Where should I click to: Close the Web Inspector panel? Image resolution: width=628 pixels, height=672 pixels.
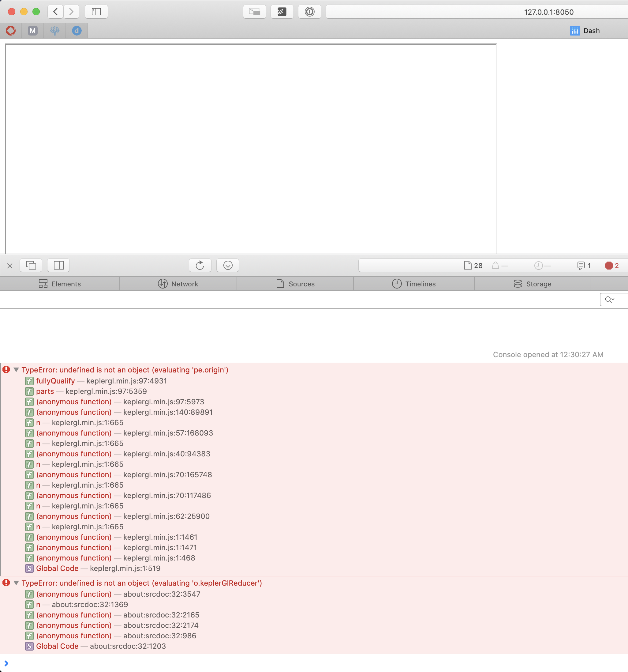click(10, 266)
